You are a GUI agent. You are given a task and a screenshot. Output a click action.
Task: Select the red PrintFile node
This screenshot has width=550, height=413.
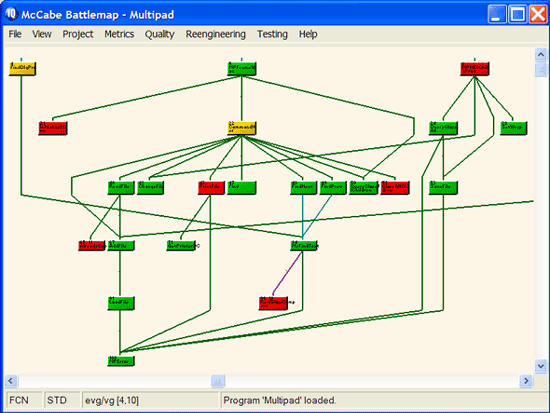pyautogui.click(x=211, y=187)
